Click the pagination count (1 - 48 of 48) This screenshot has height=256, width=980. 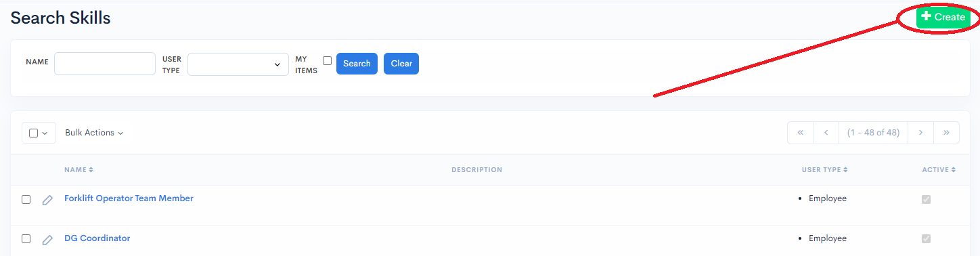pos(873,133)
